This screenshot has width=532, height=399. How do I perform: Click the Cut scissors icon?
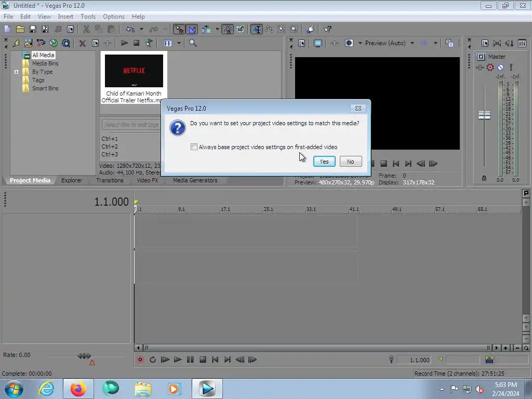[87, 29]
